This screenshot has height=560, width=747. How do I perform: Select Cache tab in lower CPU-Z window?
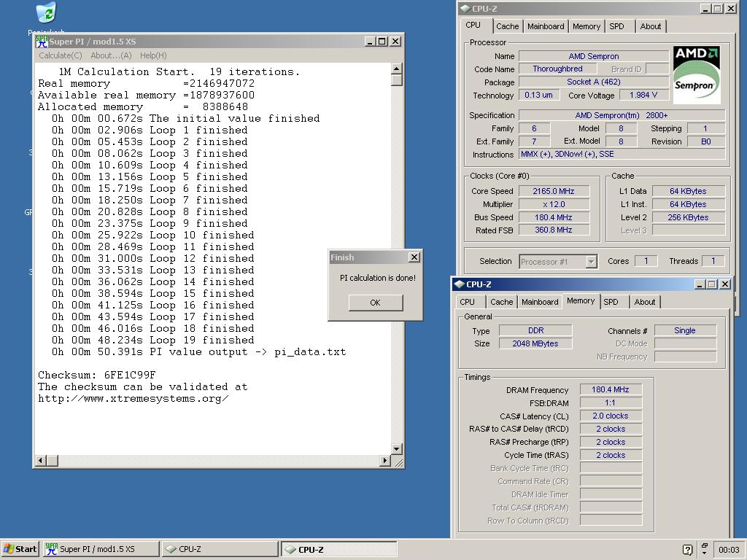point(502,302)
